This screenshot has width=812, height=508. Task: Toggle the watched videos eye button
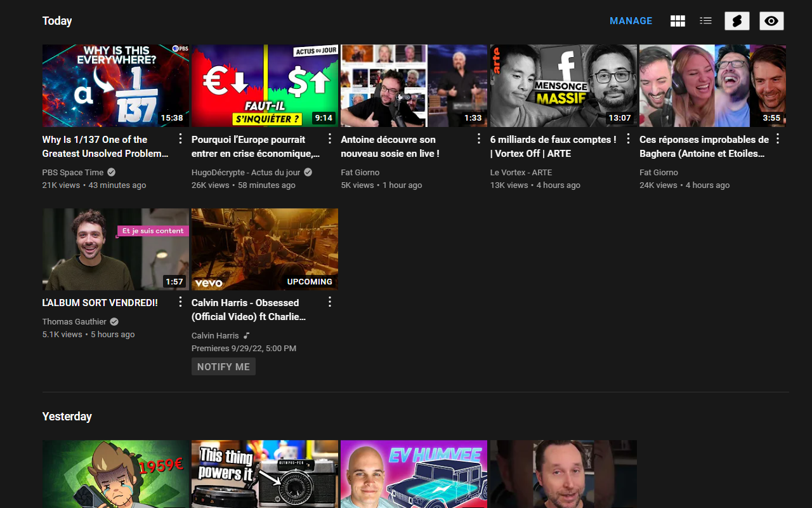(771, 21)
